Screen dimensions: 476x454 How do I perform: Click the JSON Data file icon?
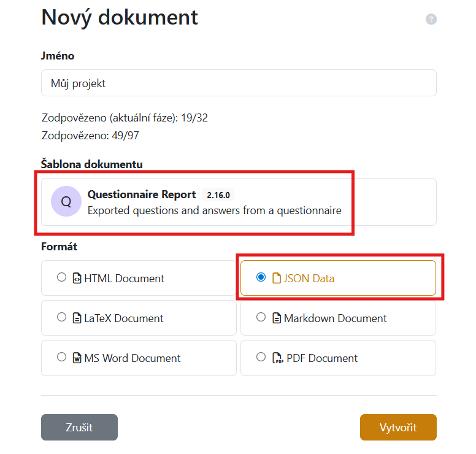pyautogui.click(x=277, y=278)
